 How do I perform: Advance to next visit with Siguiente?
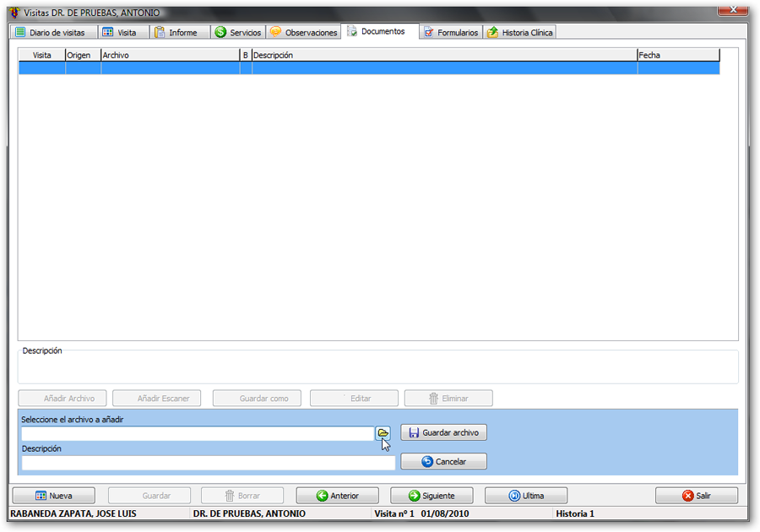click(432, 496)
